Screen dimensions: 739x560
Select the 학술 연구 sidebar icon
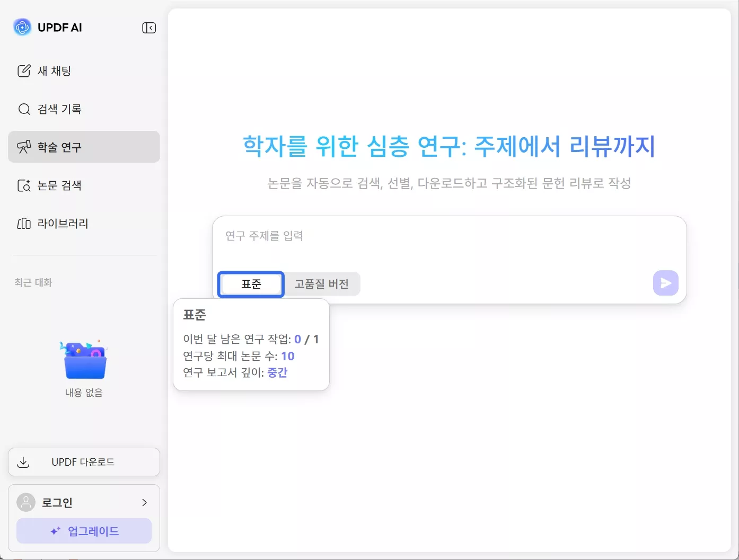tap(24, 147)
